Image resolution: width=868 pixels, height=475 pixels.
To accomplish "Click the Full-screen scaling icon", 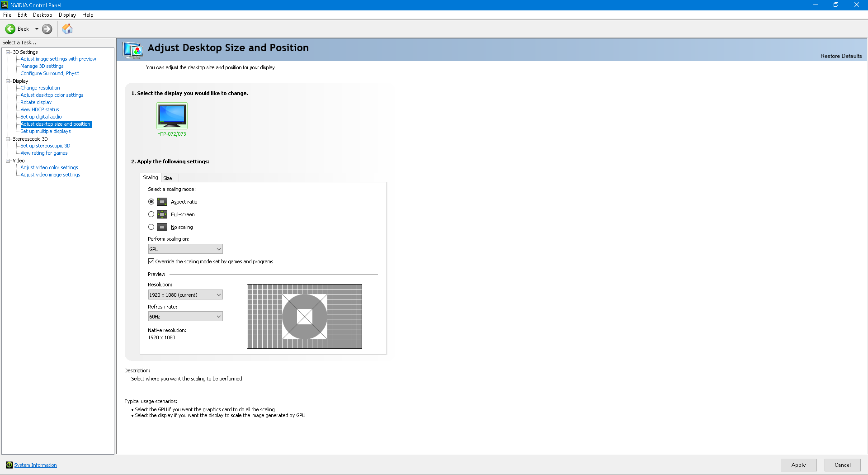I will pos(162,214).
